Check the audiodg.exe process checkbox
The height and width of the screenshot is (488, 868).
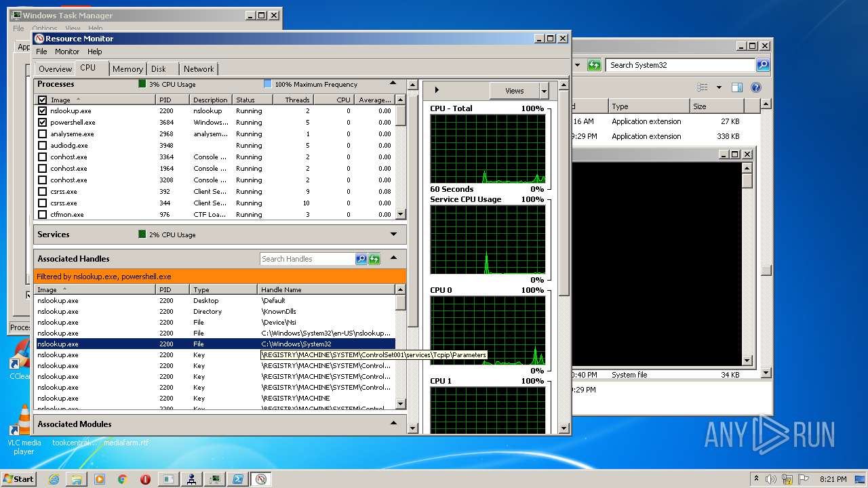click(x=43, y=145)
